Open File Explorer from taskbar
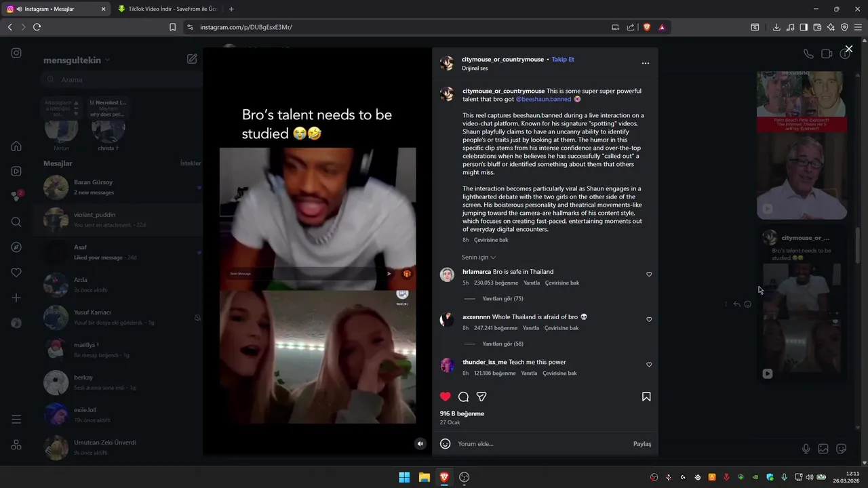 424,477
